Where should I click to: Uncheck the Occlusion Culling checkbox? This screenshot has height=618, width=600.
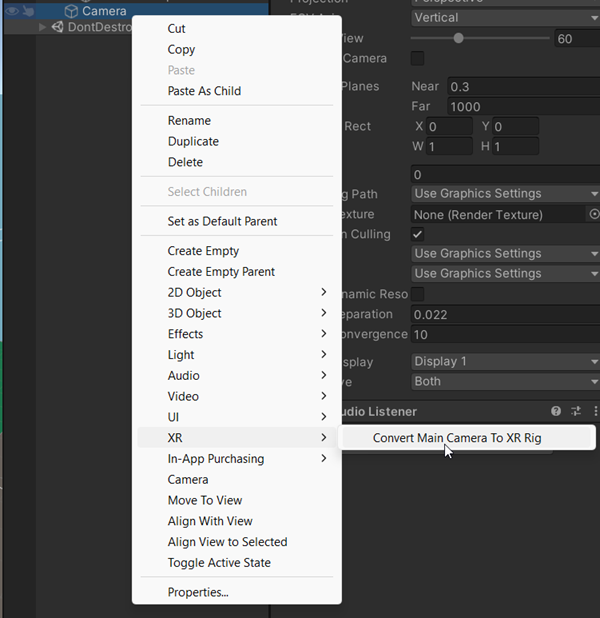tap(418, 234)
